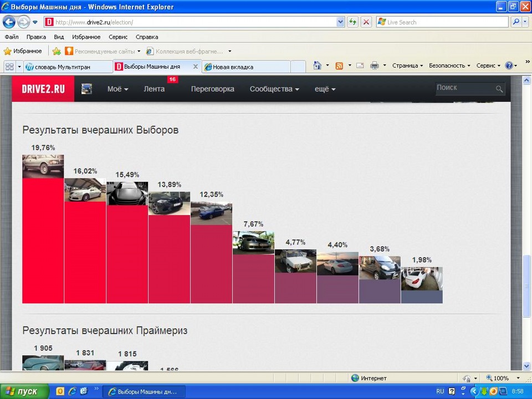Click the DRIVE2.RU logo
Image resolution: width=532 pixels, height=399 pixels.
[x=43, y=89]
